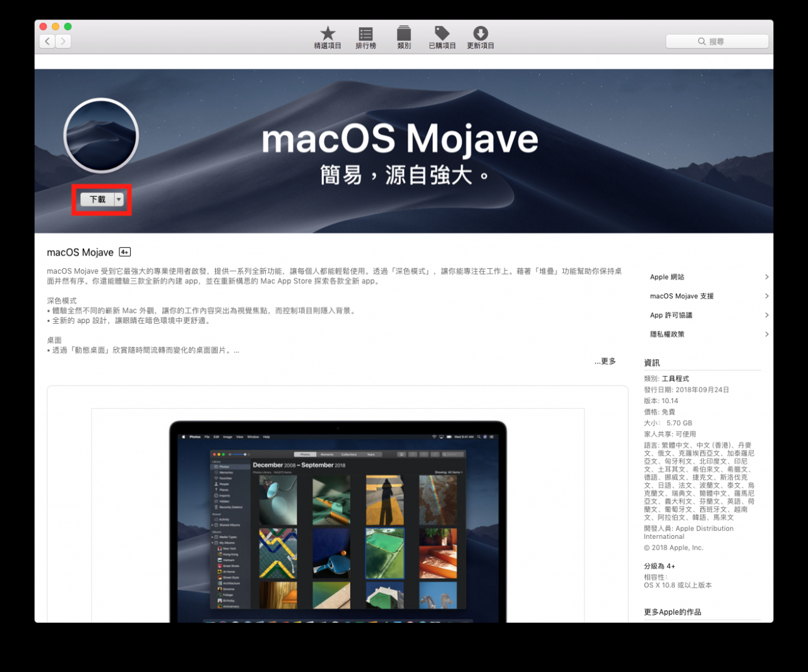Click the macOS Mojave banner title

pyautogui.click(x=400, y=139)
